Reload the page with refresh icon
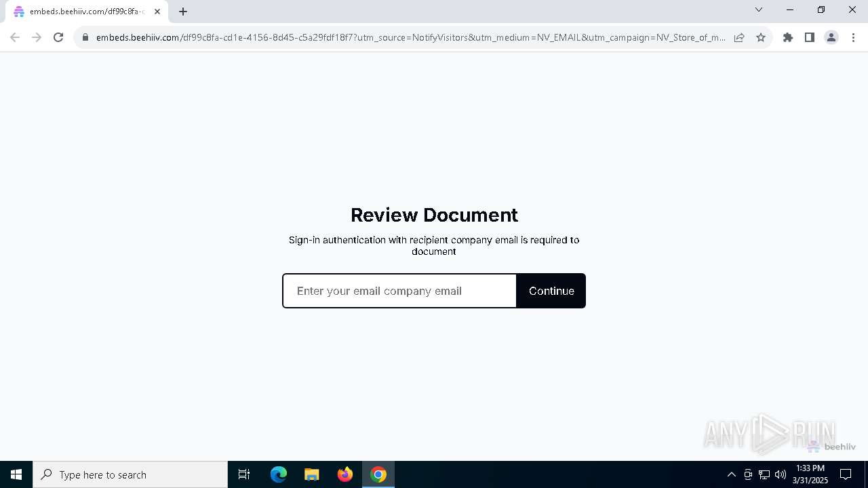Image resolution: width=868 pixels, height=488 pixels. pos(58,37)
